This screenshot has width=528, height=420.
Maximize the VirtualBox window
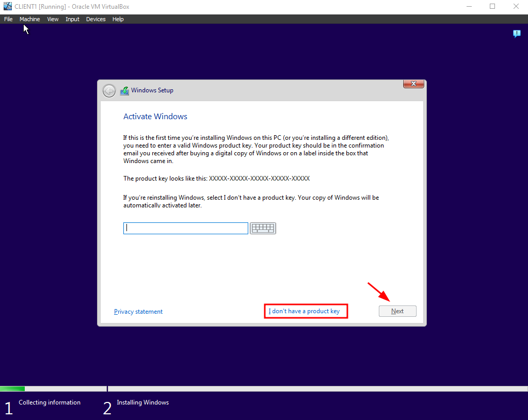492,6
